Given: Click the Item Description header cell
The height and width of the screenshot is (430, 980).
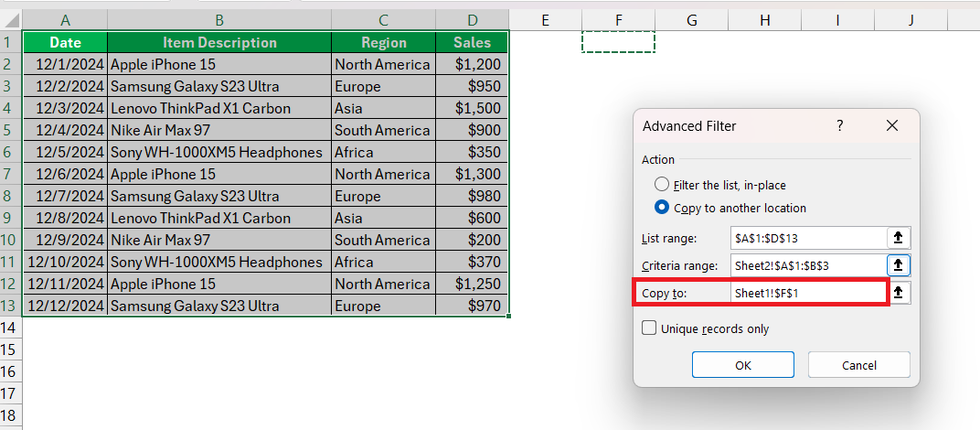Looking at the screenshot, I should 219,43.
